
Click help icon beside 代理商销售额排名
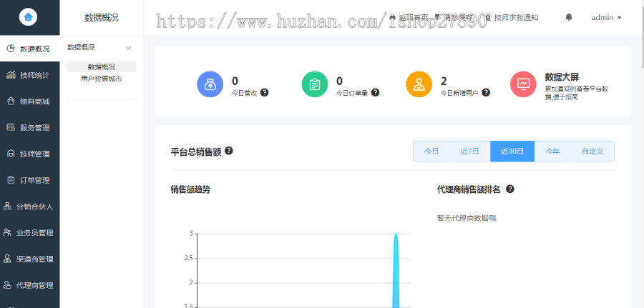510,189
